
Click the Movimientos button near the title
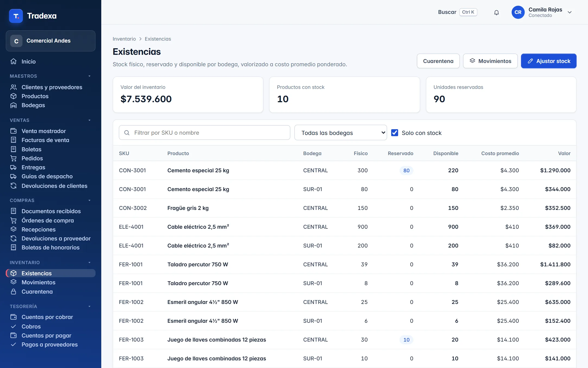[490, 61]
